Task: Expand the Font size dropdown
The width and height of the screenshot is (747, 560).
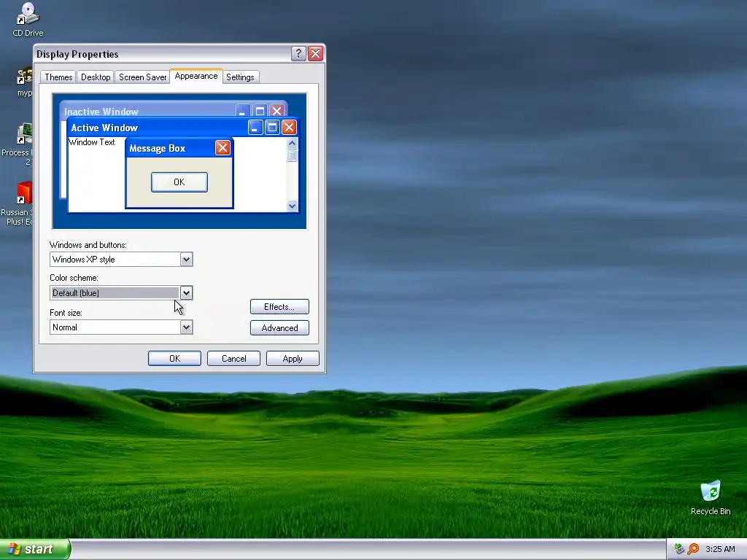Action: coord(186,327)
